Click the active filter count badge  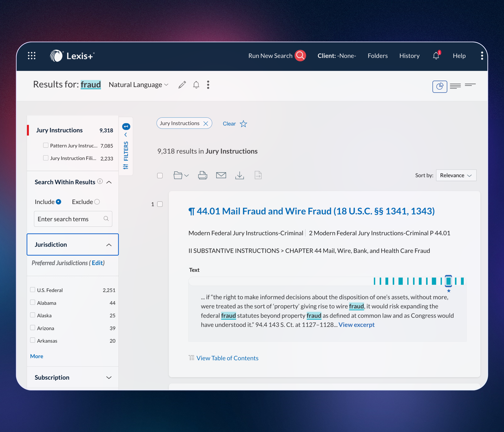126,126
